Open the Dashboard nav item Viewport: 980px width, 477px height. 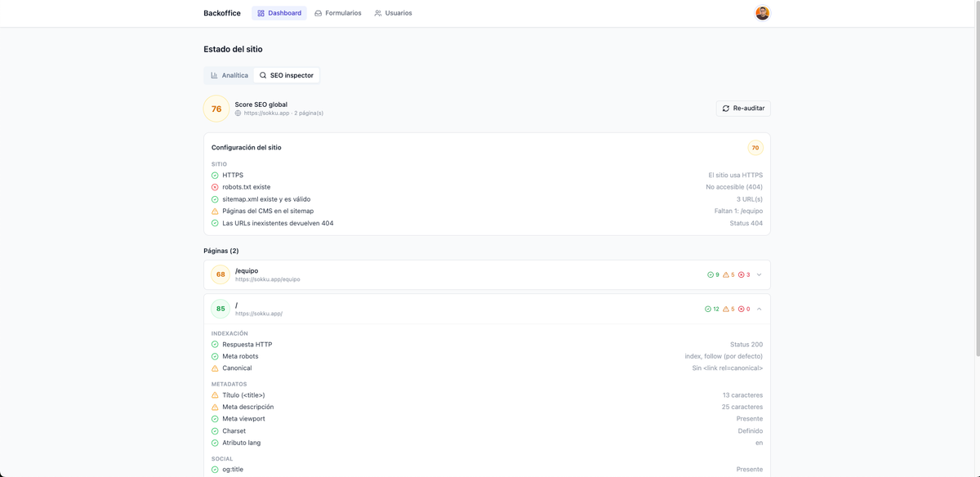[279, 13]
